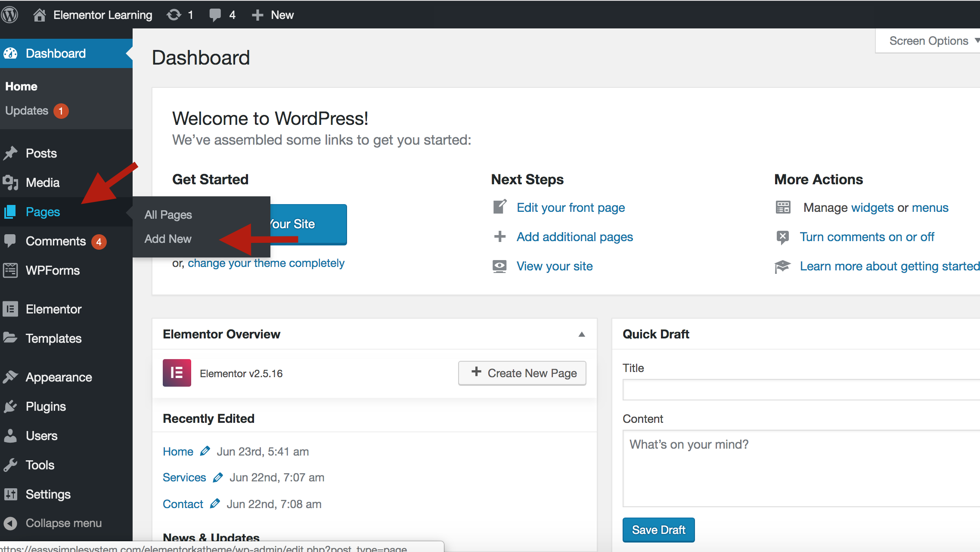Click the Save Draft button

click(658, 530)
